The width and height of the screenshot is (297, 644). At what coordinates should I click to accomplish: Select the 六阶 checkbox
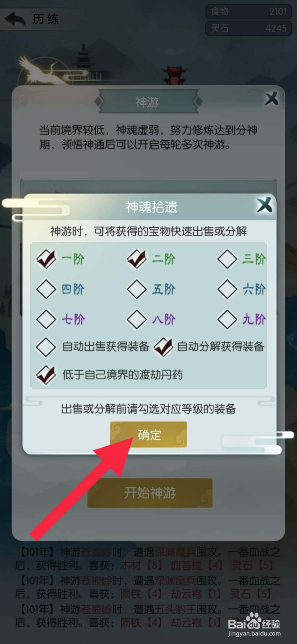tap(227, 289)
